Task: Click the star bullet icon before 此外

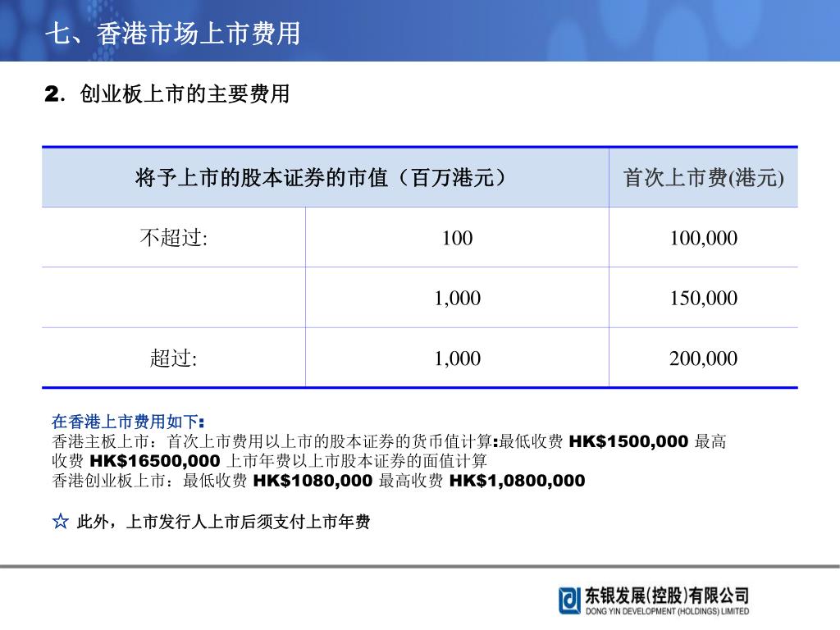Action: (61, 521)
